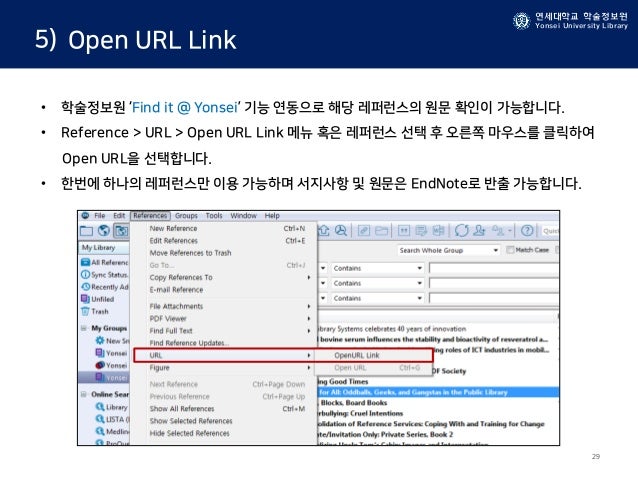This screenshot has width=638, height=479.
Task: Click the Open Link toolbar icon
Action: [363, 231]
